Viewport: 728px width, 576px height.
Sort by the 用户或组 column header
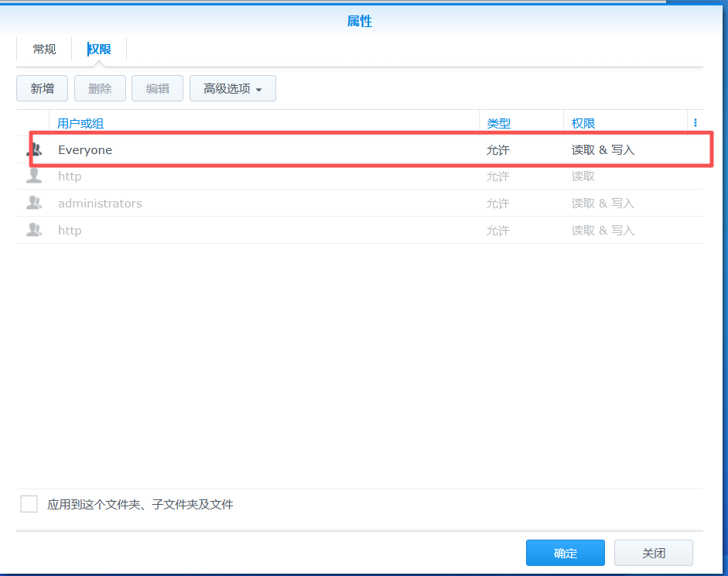(80, 124)
